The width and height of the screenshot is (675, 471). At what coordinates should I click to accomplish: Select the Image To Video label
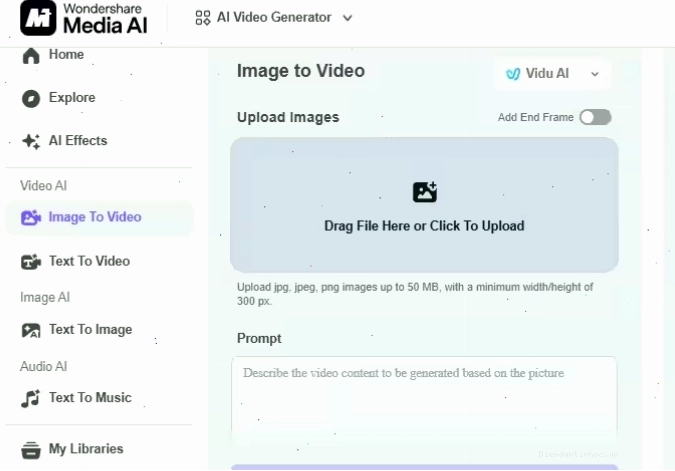[x=95, y=217]
